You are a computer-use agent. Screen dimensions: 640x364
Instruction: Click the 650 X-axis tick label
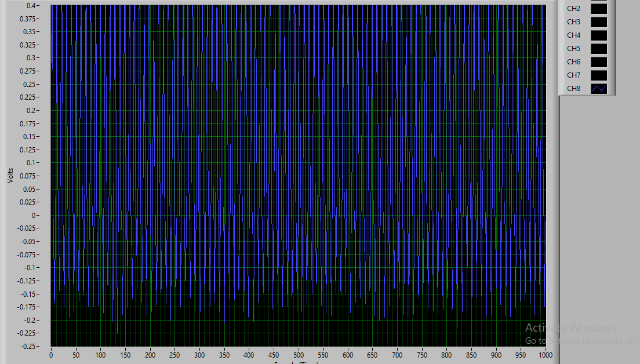372,355
